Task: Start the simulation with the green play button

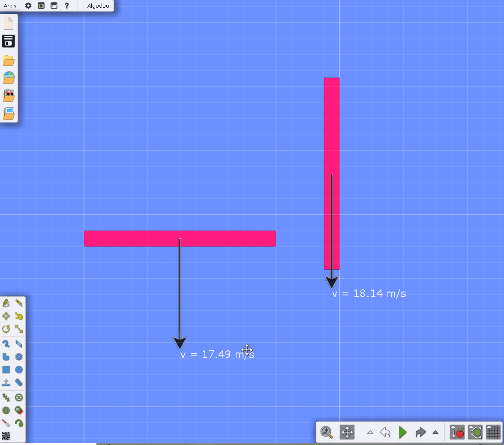Action: (x=402, y=433)
